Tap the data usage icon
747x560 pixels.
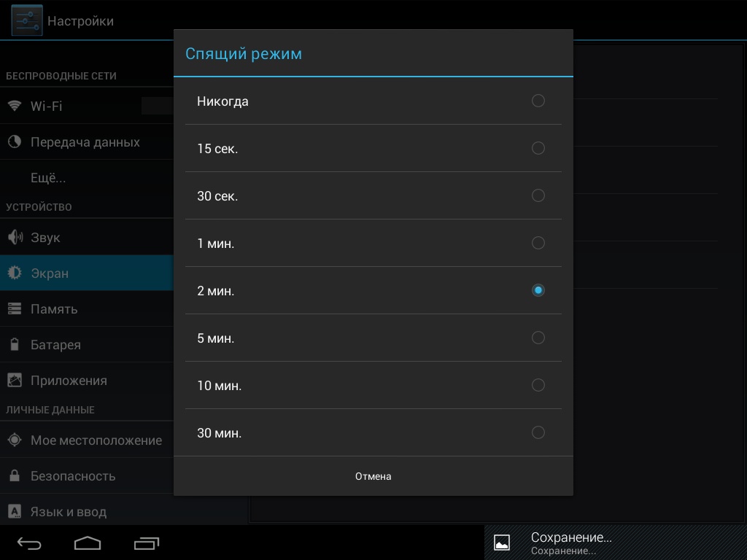pos(15,142)
